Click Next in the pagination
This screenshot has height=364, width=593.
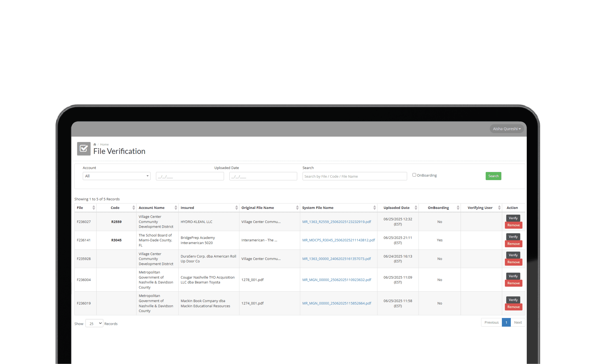[x=518, y=322]
